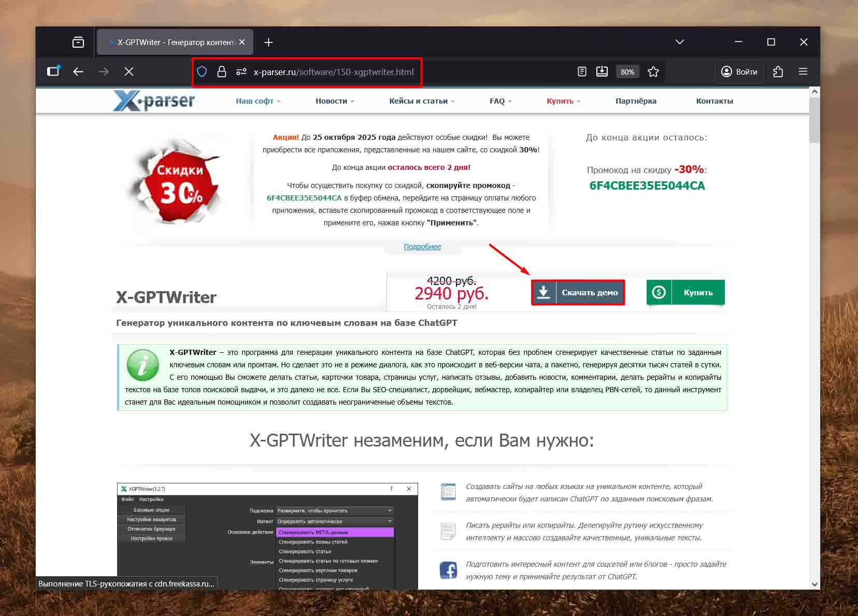
Task: Click the tracking protection shield icon
Action: [202, 72]
